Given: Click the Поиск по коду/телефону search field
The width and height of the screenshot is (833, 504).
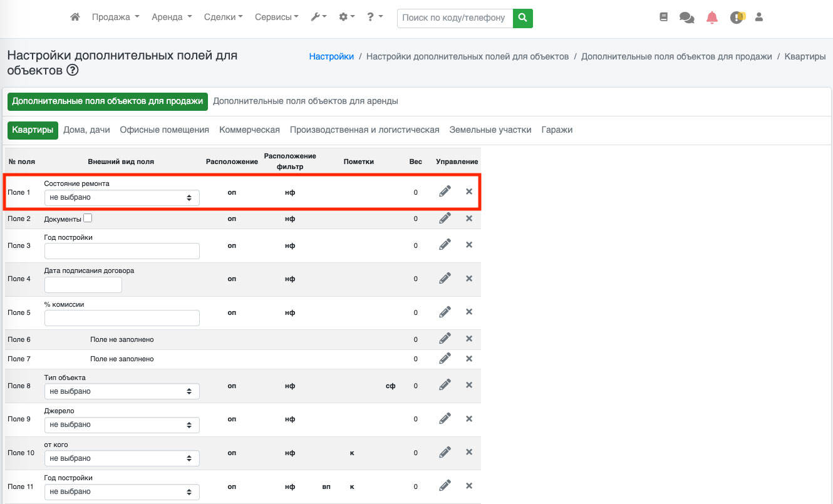Looking at the screenshot, I should [455, 18].
